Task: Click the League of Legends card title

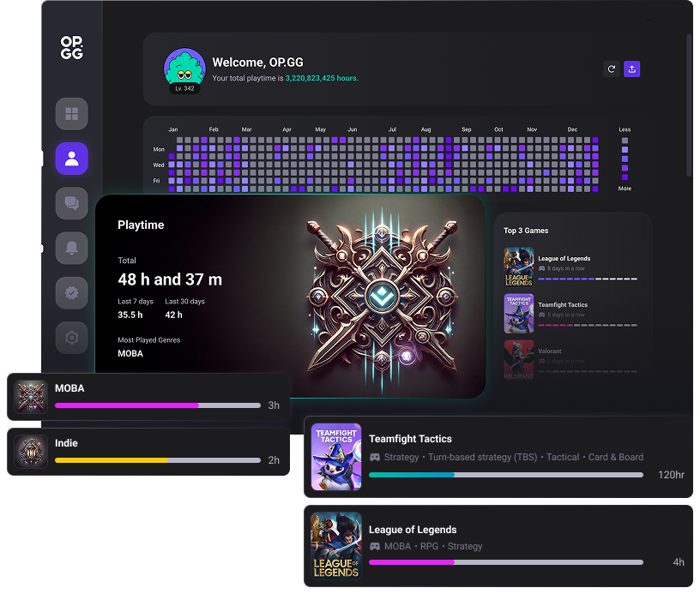Action: tap(413, 530)
